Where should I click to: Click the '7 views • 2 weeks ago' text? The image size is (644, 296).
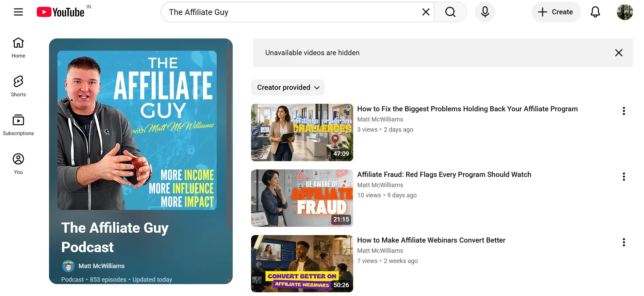tap(387, 261)
